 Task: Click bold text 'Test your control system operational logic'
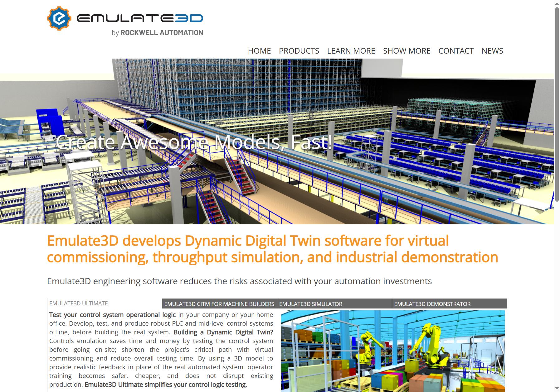tap(112, 315)
